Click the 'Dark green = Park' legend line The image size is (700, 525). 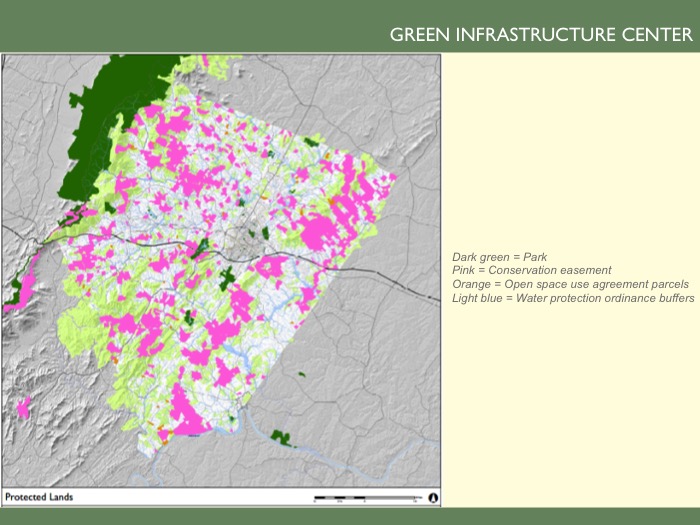(499, 257)
